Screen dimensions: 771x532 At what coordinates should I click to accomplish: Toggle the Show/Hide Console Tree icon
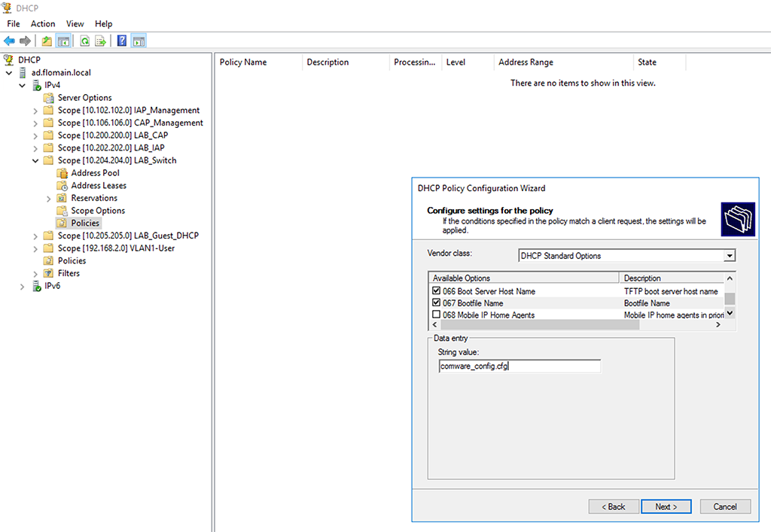(63, 41)
